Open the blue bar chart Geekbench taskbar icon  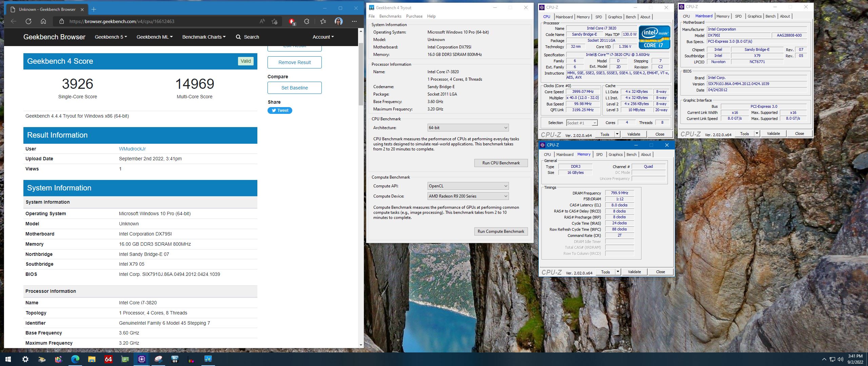pyautogui.click(x=208, y=359)
